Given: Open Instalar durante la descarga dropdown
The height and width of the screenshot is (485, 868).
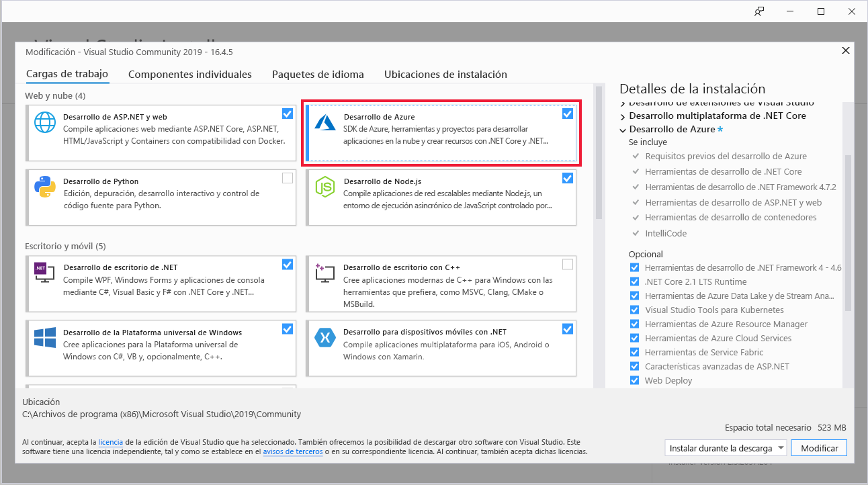Looking at the screenshot, I should [x=725, y=448].
